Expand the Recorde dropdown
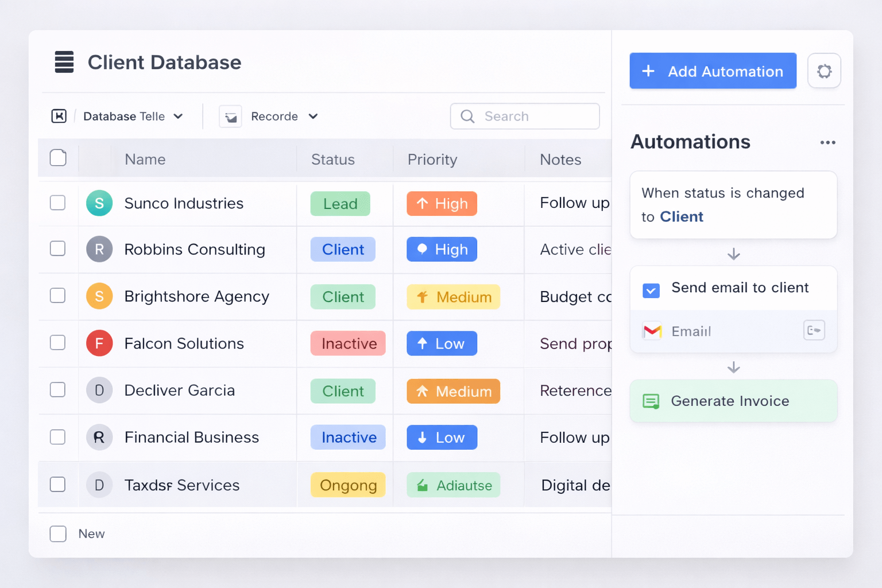Viewport: 882px width, 588px height. pos(313,117)
